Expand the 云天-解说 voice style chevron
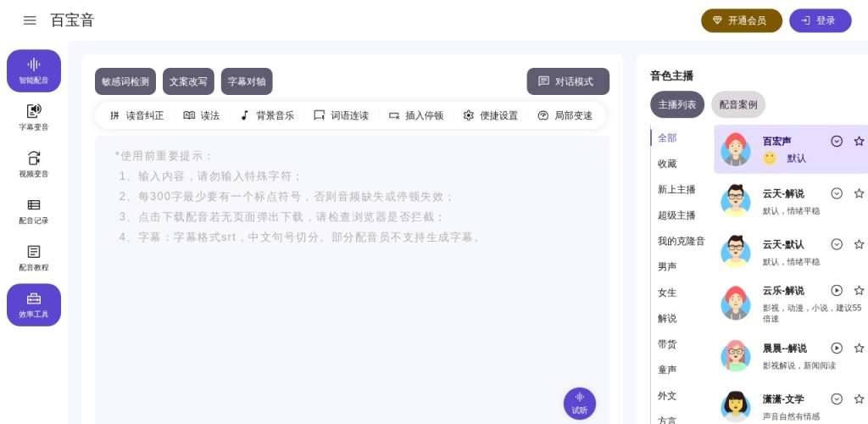Screen dimensions: 868x424 [x=837, y=193]
